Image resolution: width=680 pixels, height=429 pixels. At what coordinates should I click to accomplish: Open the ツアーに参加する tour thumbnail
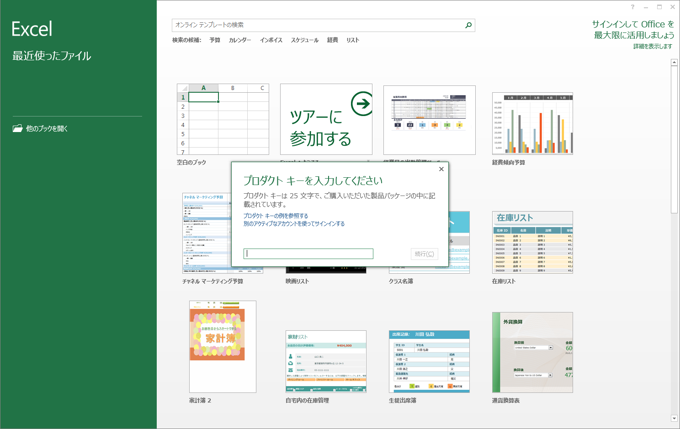pos(326,119)
